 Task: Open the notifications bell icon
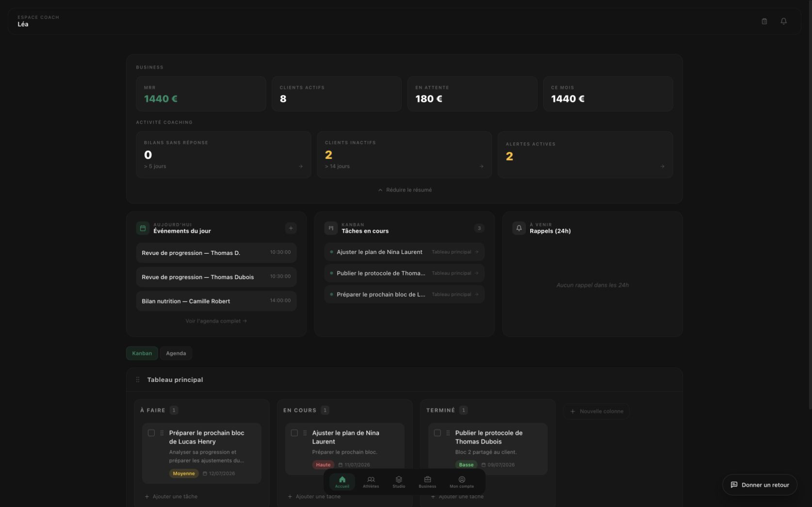[x=783, y=21]
